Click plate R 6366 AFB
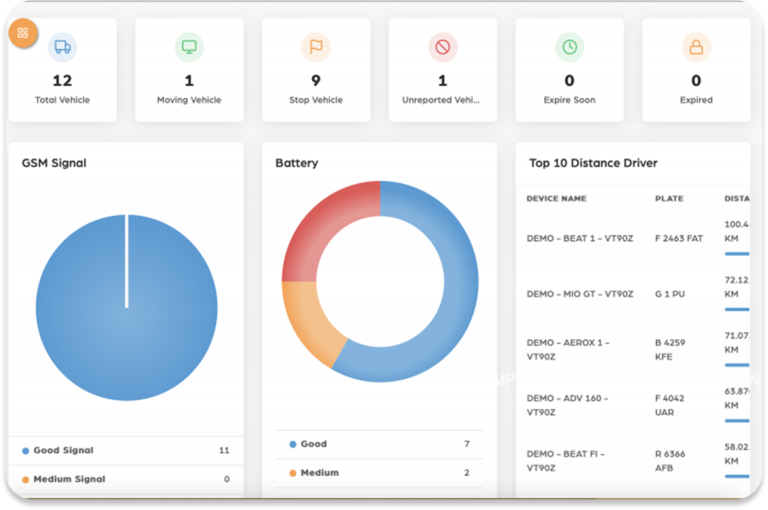The height and width of the screenshot is (510, 768). click(670, 461)
